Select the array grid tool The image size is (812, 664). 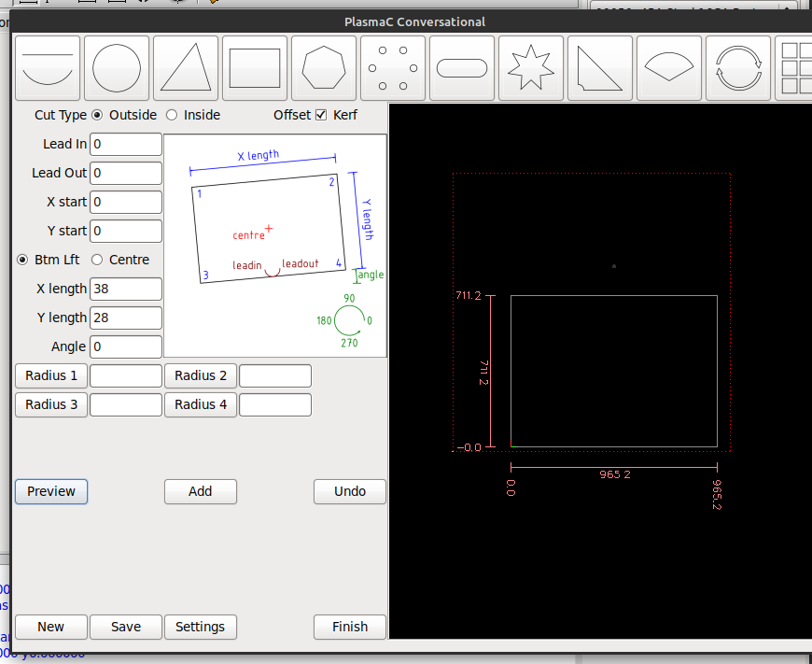794,68
